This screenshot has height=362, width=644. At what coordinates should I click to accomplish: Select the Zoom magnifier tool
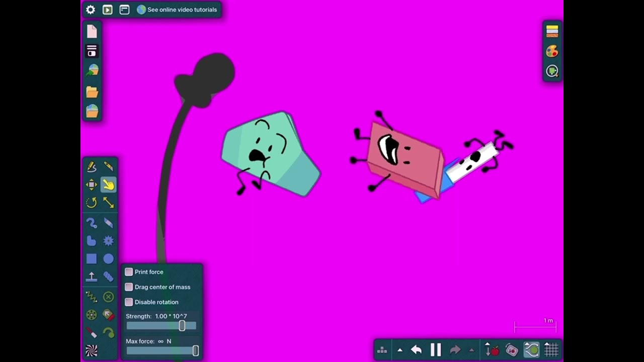pyautogui.click(x=552, y=71)
